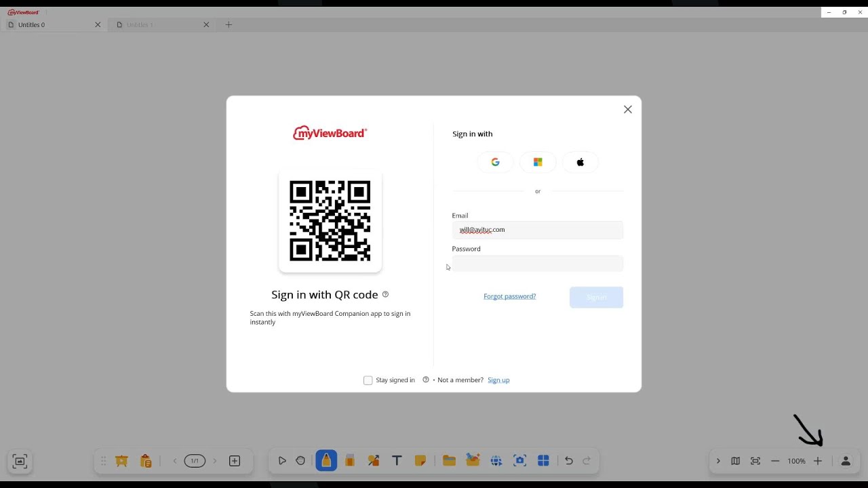Open QR code sign-in help icon

pos(385,294)
